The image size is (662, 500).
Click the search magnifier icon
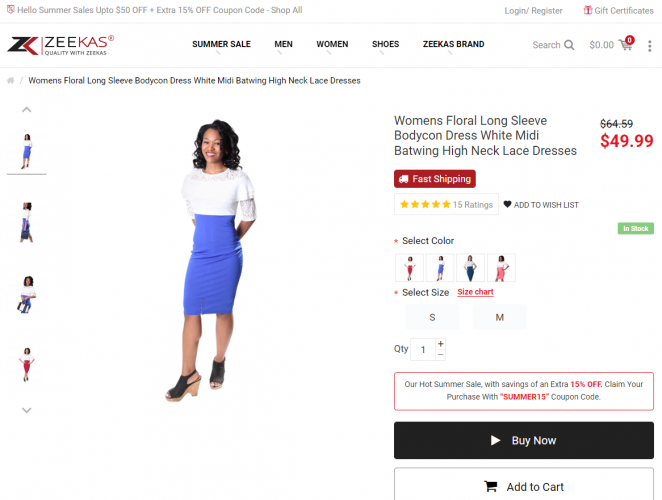click(569, 45)
